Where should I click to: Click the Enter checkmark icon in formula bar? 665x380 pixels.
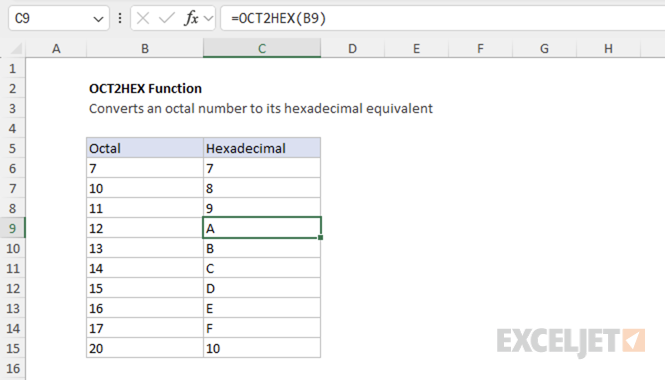tap(166, 18)
